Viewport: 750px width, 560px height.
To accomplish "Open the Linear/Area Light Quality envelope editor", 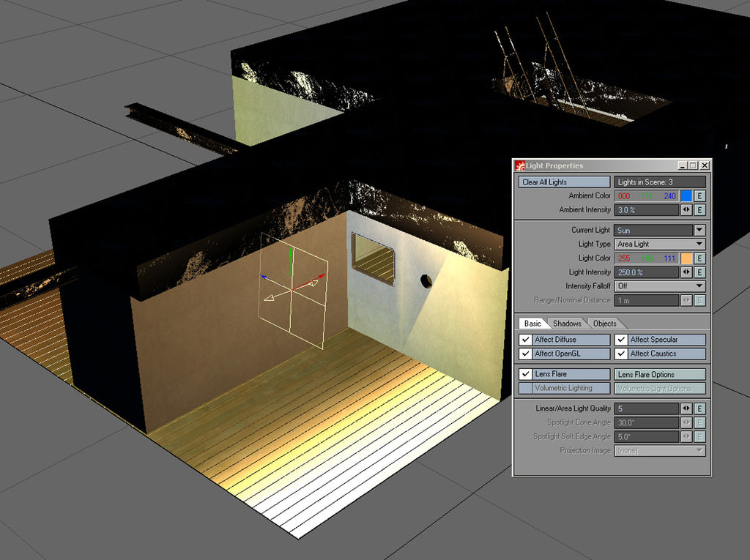I will point(699,408).
